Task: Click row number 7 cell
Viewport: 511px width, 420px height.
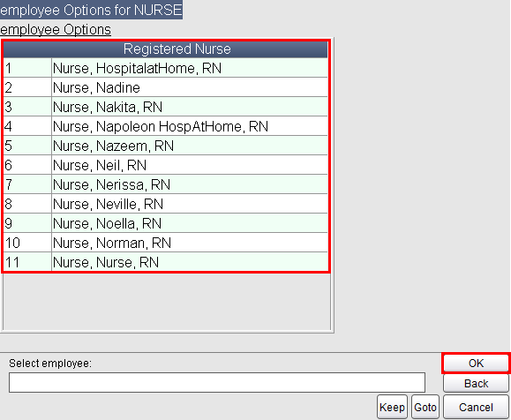Action: pyautogui.click(x=27, y=184)
